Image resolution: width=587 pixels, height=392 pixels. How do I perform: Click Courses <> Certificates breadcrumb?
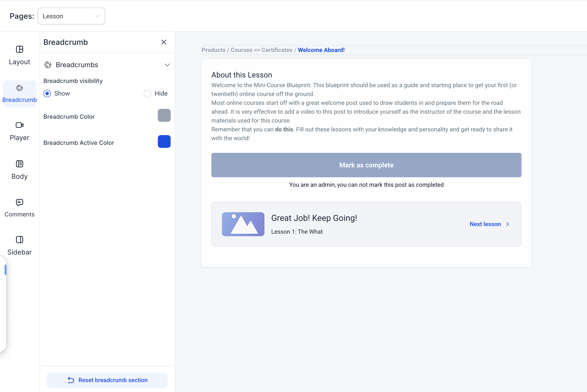pos(261,50)
